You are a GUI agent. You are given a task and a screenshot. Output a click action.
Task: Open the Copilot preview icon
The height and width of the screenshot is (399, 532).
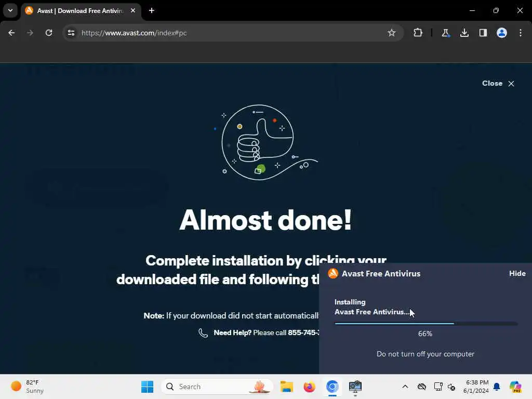coord(515,387)
